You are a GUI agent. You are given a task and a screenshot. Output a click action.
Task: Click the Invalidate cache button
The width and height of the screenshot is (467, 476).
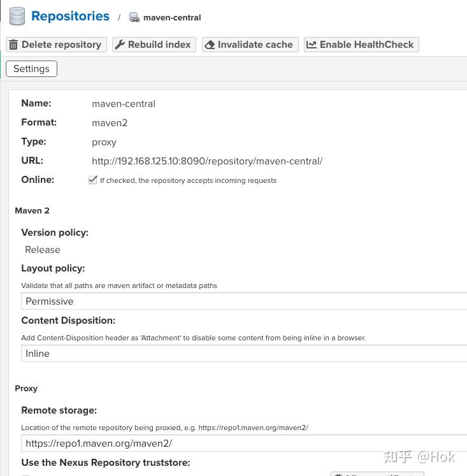point(250,45)
